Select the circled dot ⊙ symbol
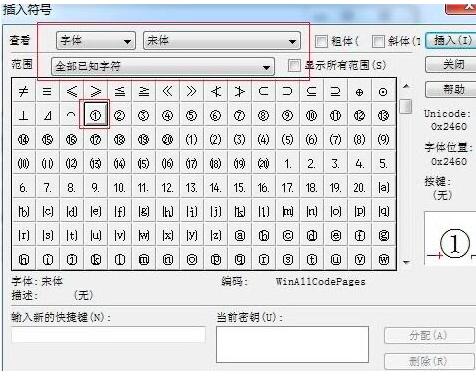Screen dimensions: 476x377 [383, 91]
